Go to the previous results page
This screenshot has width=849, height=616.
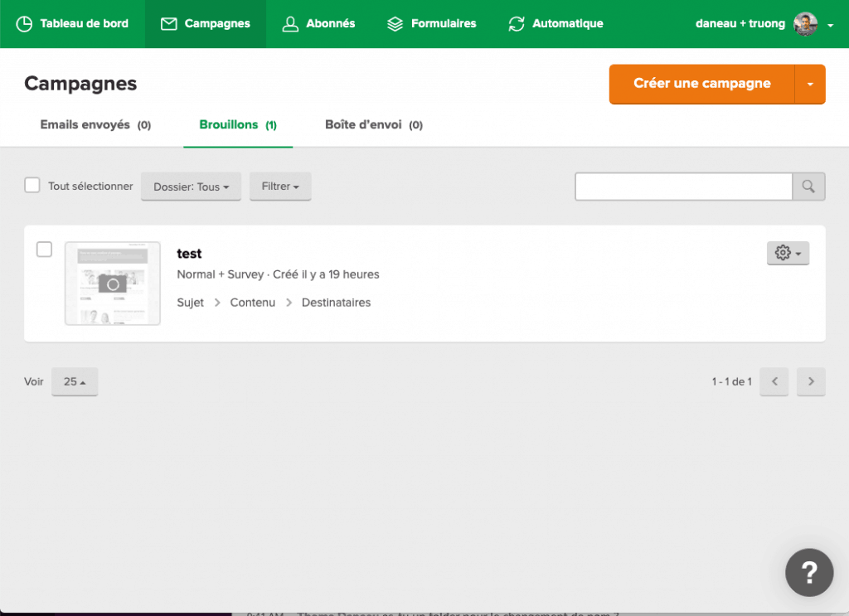774,381
